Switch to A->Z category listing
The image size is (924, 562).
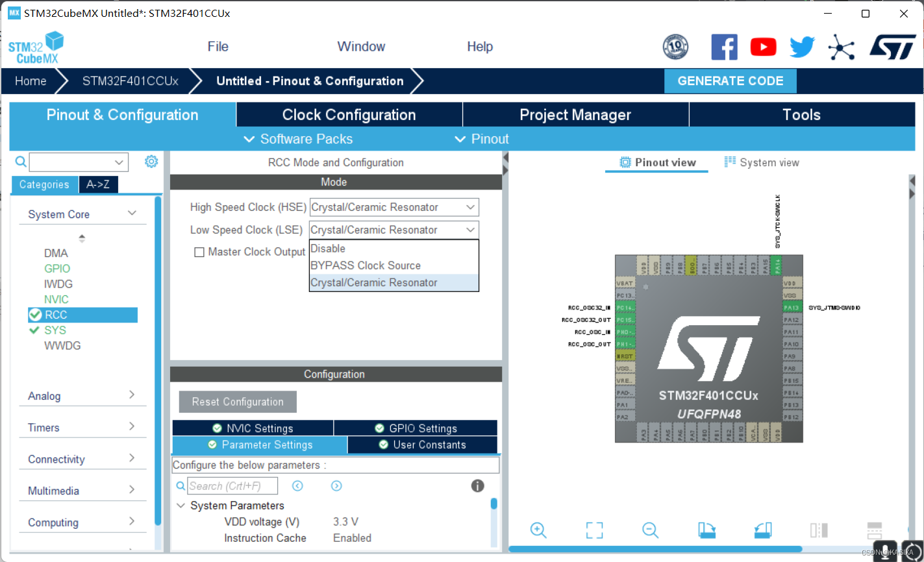pos(98,185)
